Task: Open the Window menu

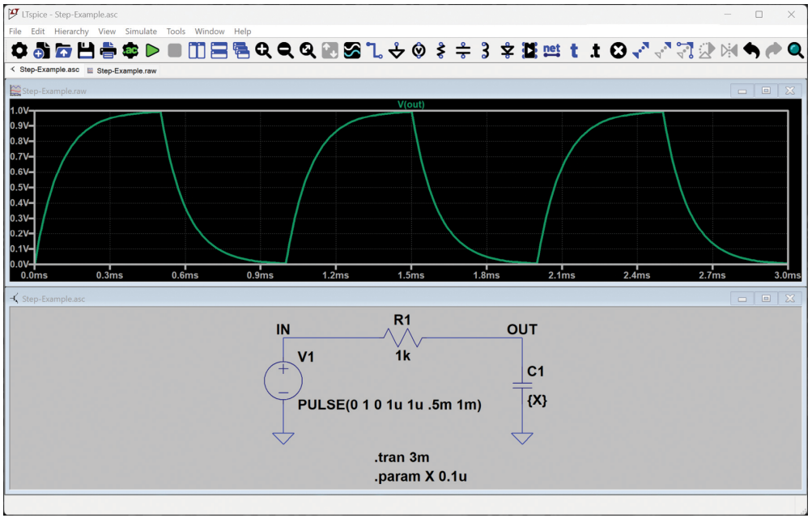Action: pos(210,32)
